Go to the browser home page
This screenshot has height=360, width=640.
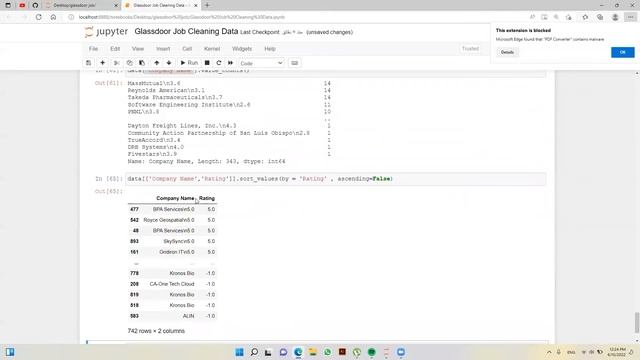point(53,17)
